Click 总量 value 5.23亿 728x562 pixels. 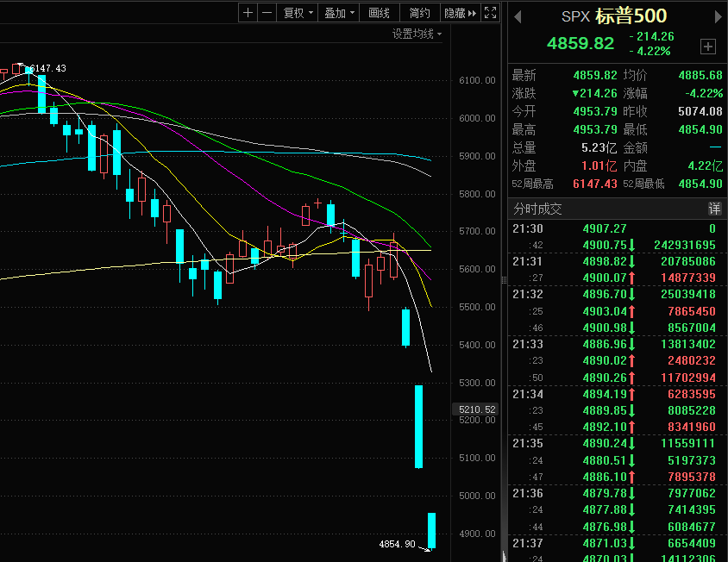click(599, 147)
